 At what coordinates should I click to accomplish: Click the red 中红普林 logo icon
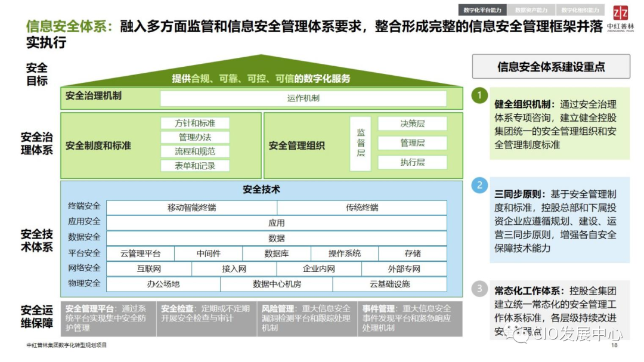620,14
